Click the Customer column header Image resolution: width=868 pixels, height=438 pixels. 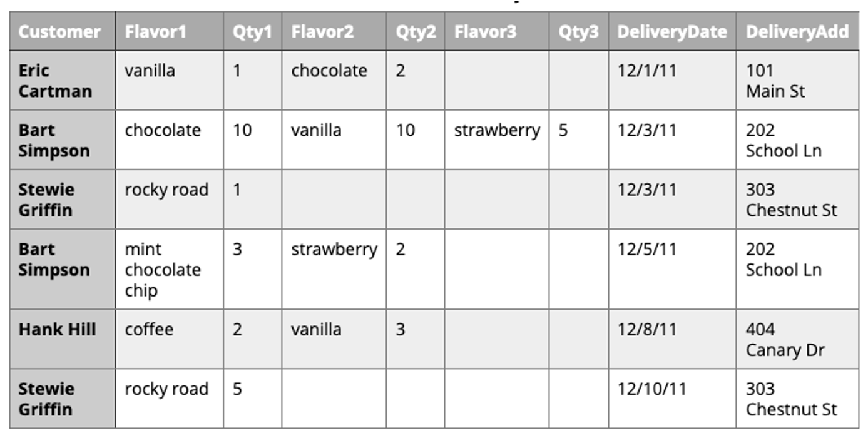59,31
